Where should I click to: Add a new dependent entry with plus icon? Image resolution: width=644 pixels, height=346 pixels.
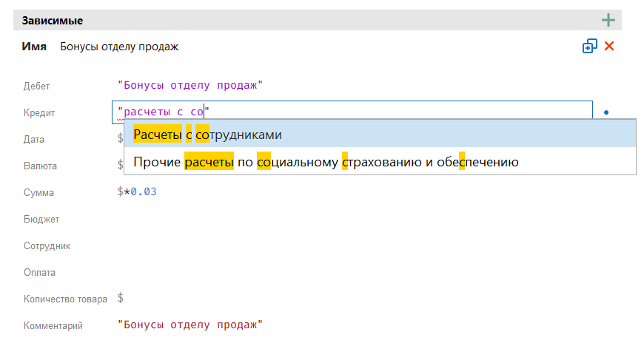click(608, 20)
